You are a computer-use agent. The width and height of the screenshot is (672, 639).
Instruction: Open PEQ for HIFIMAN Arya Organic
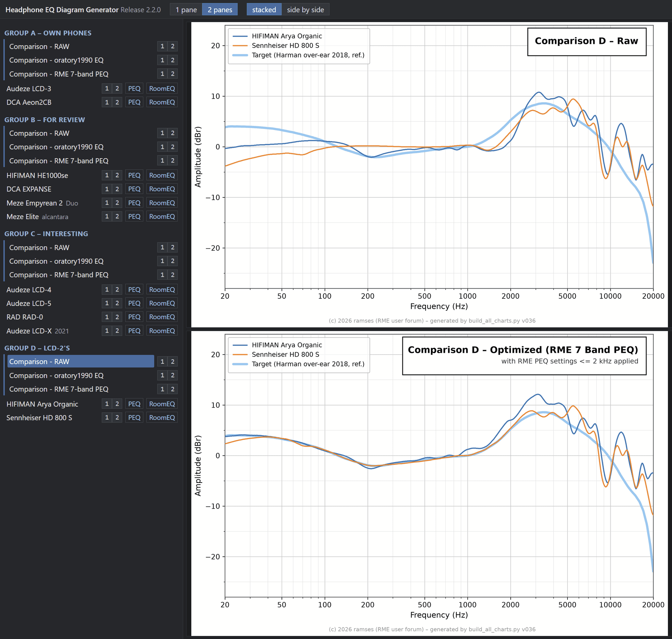tap(134, 404)
